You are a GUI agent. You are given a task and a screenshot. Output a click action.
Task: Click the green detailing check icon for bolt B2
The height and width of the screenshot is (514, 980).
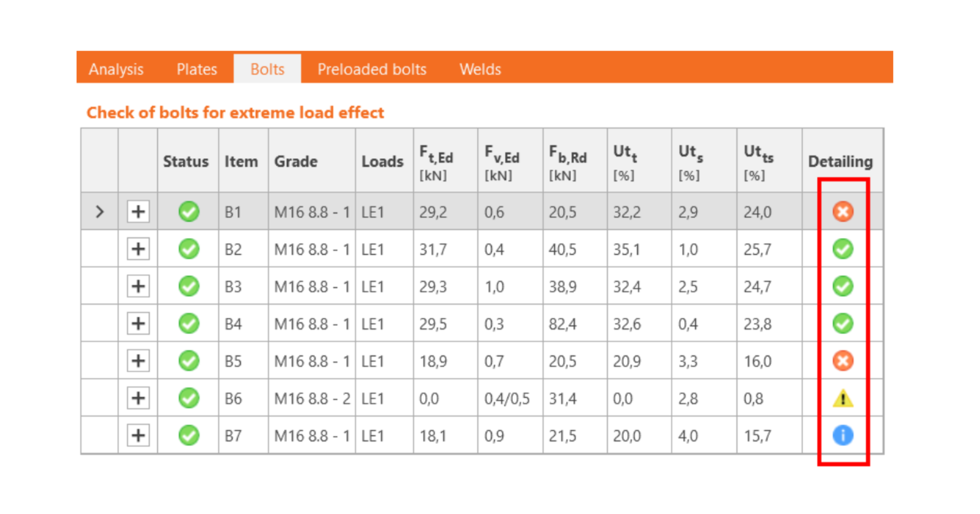(x=843, y=249)
